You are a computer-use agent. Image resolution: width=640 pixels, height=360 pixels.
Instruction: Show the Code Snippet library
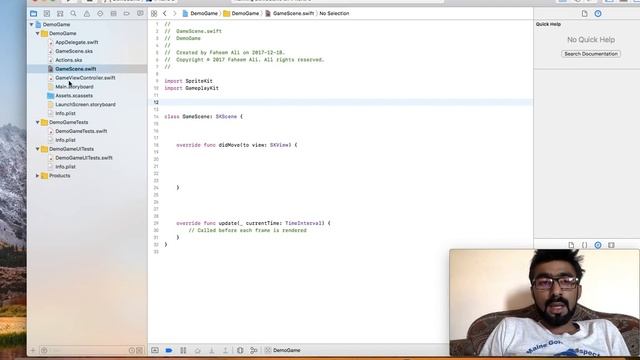(x=584, y=245)
